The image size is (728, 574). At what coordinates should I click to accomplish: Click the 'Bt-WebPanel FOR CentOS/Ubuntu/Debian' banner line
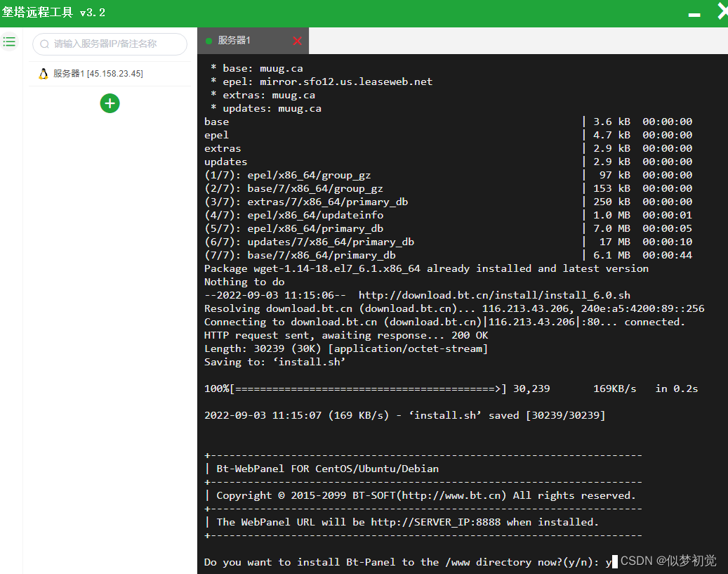pos(328,469)
